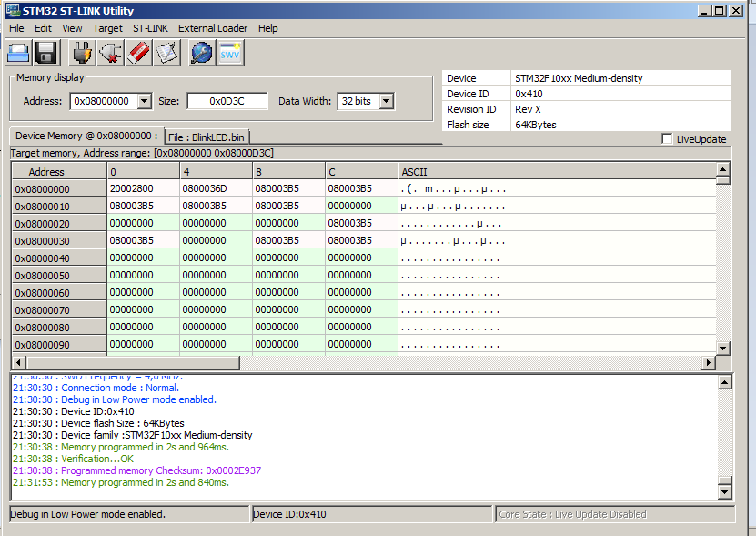
Task: Click the ASCII column header
Action: point(558,172)
